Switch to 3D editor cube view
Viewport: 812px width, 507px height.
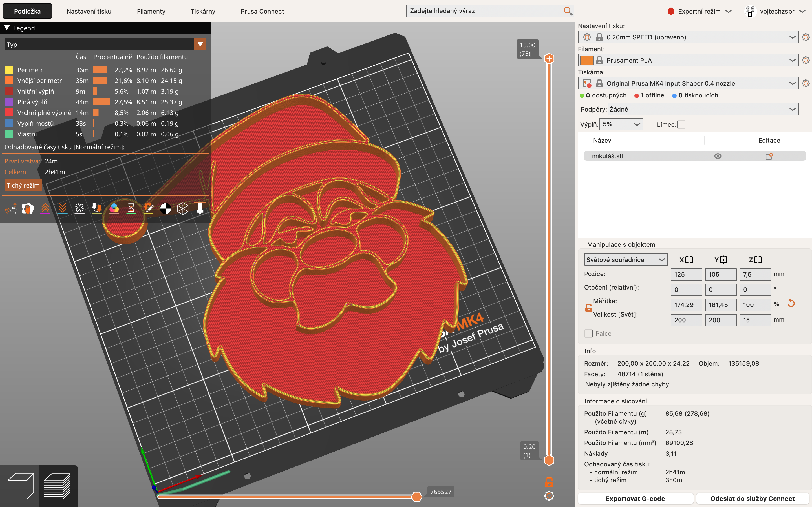coord(20,486)
